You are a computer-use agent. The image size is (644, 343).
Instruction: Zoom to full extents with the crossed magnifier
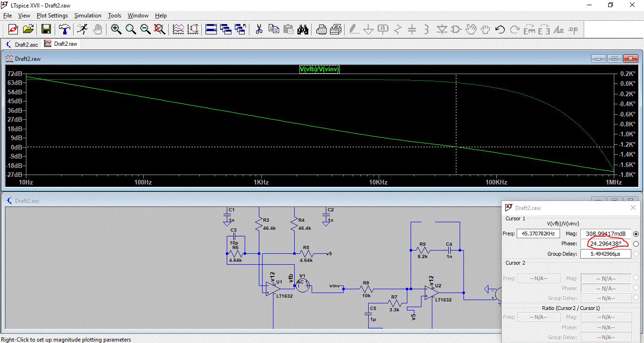(160, 29)
